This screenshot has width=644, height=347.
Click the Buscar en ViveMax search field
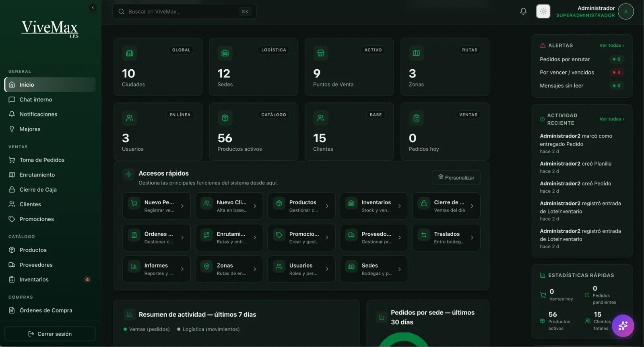[184, 11]
